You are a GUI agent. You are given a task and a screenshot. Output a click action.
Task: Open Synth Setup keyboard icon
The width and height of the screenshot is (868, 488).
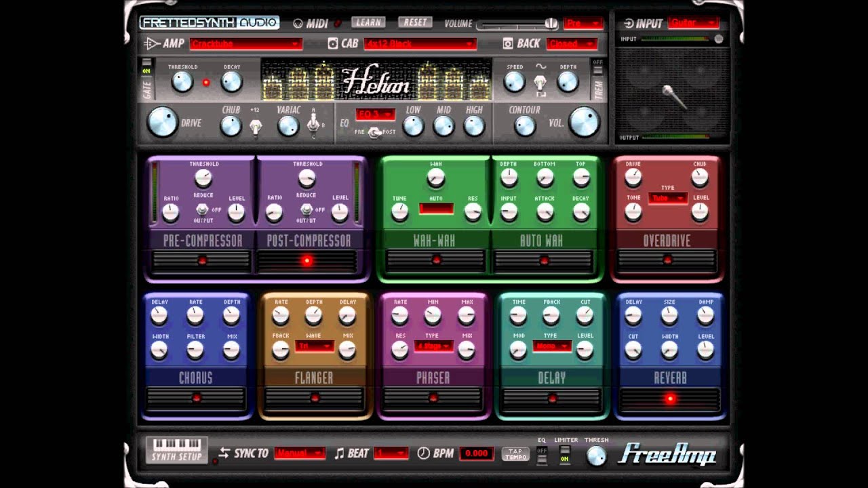[176, 450]
